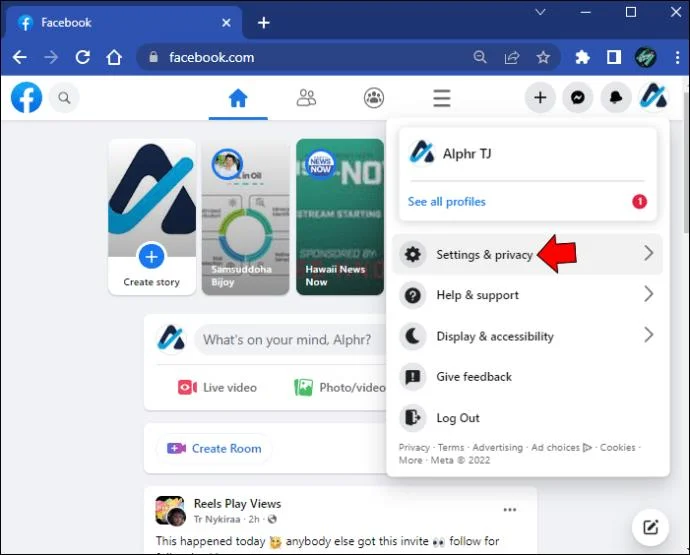The image size is (690, 555).
Task: Click See all profiles link
Action: click(446, 202)
